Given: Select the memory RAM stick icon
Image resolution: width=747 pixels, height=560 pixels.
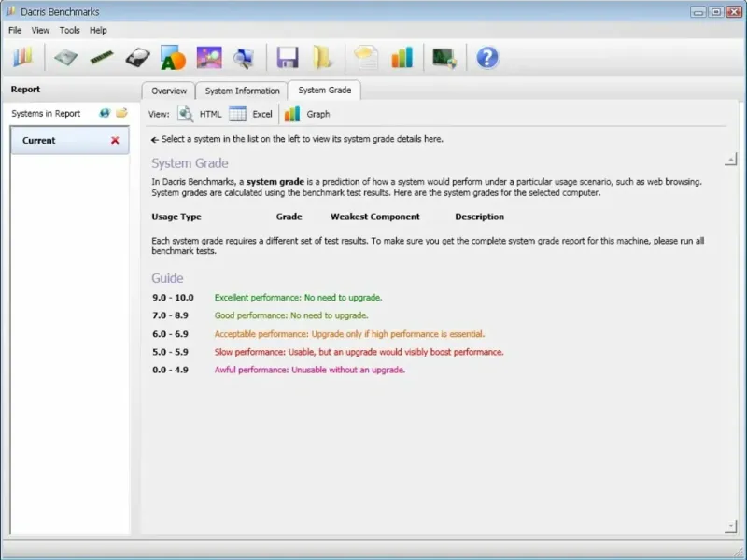Looking at the screenshot, I should coord(102,58).
